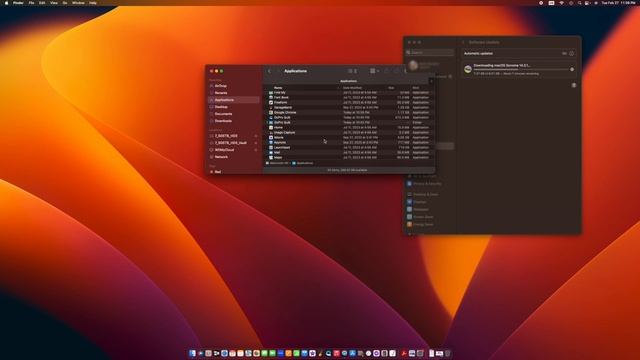Go back from Software Update pane

(x=463, y=42)
